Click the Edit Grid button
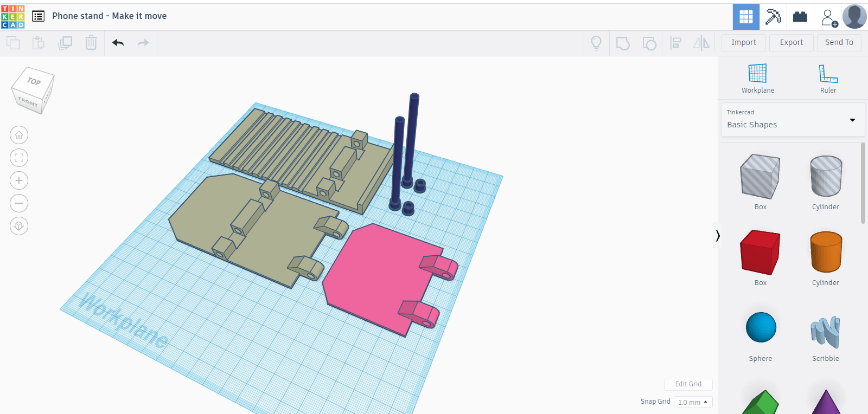This screenshot has height=414, width=868. pyautogui.click(x=688, y=384)
